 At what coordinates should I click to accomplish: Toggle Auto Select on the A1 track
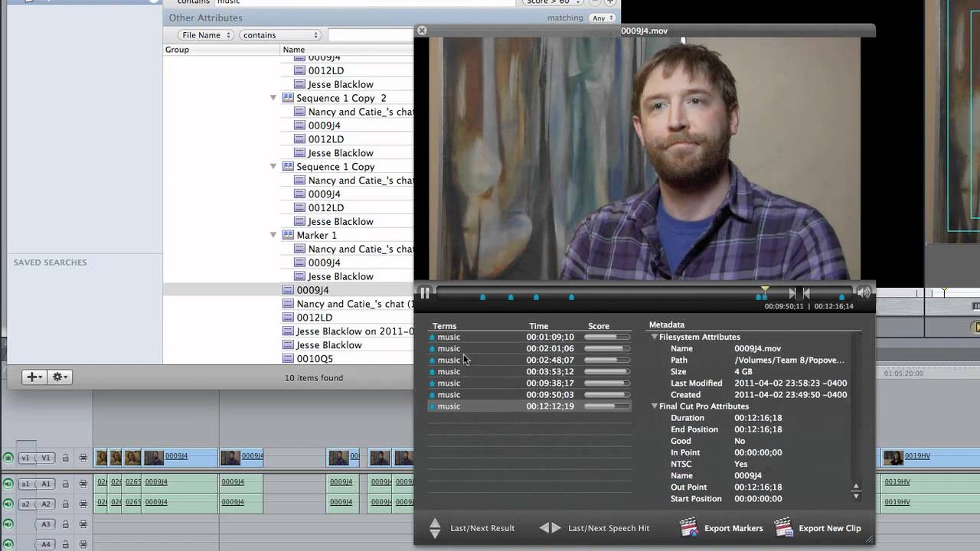[x=83, y=484]
